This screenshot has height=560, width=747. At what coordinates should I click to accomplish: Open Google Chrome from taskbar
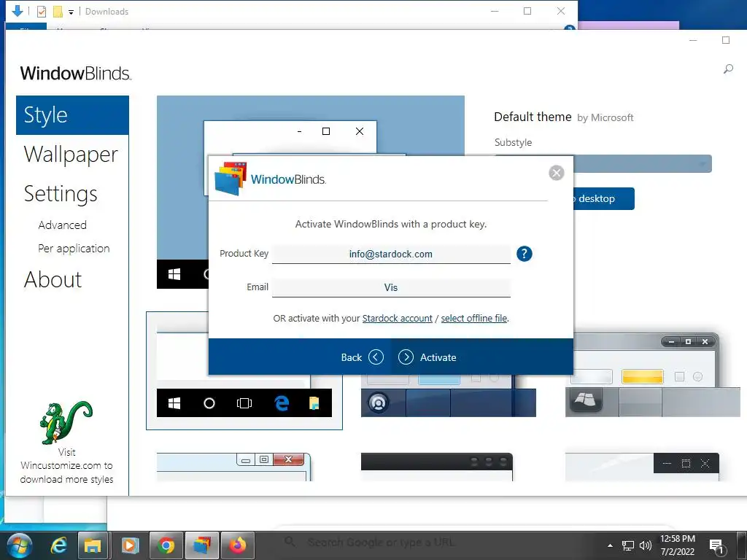click(166, 545)
